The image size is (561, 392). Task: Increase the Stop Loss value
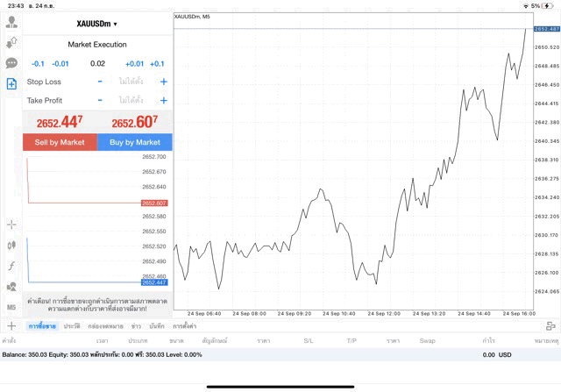163,82
